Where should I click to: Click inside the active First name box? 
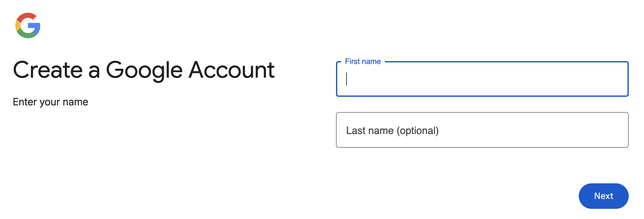[477, 80]
